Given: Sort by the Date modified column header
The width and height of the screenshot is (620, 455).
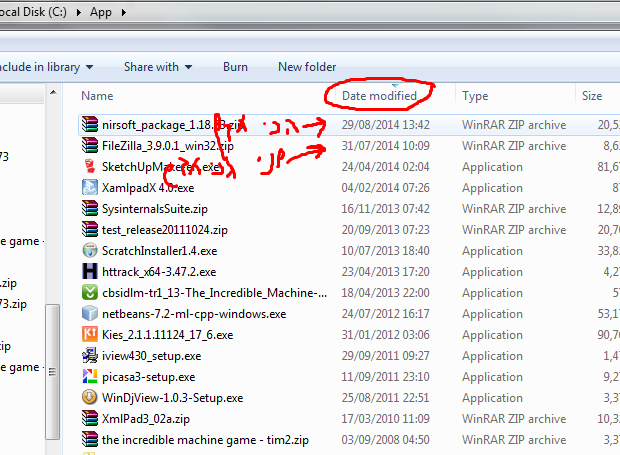Looking at the screenshot, I should tap(379, 96).
